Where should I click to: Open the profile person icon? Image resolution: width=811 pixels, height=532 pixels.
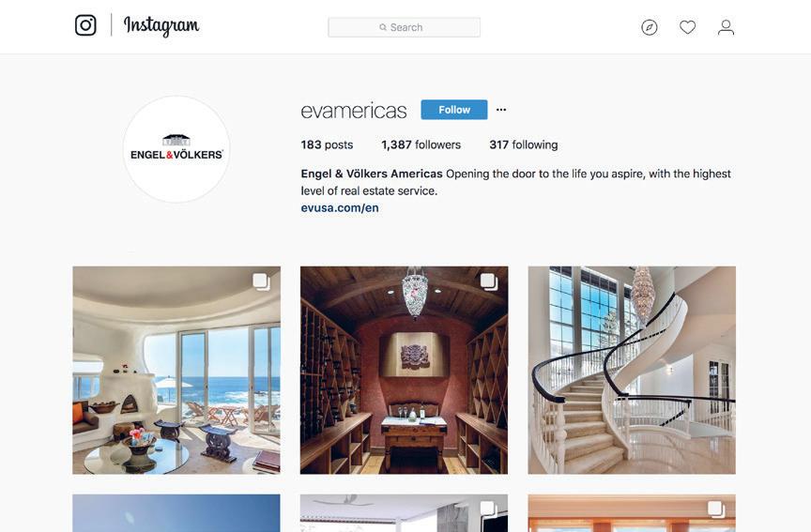click(726, 27)
